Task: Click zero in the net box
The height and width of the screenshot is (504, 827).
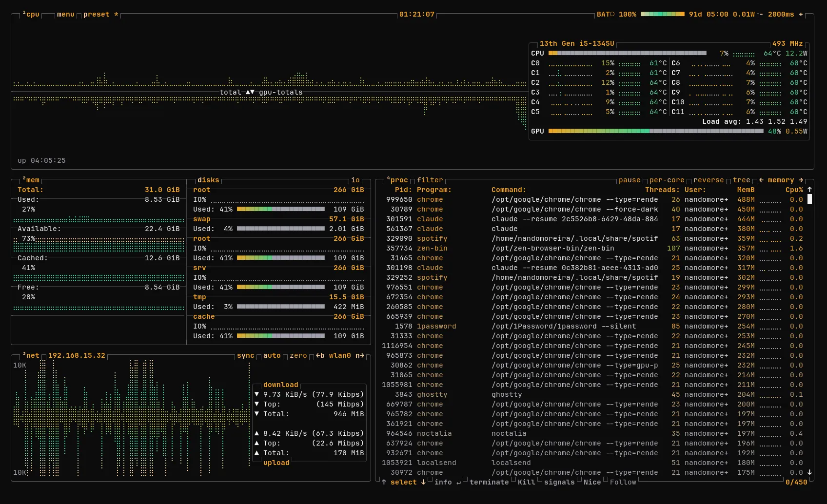Action: [298, 355]
